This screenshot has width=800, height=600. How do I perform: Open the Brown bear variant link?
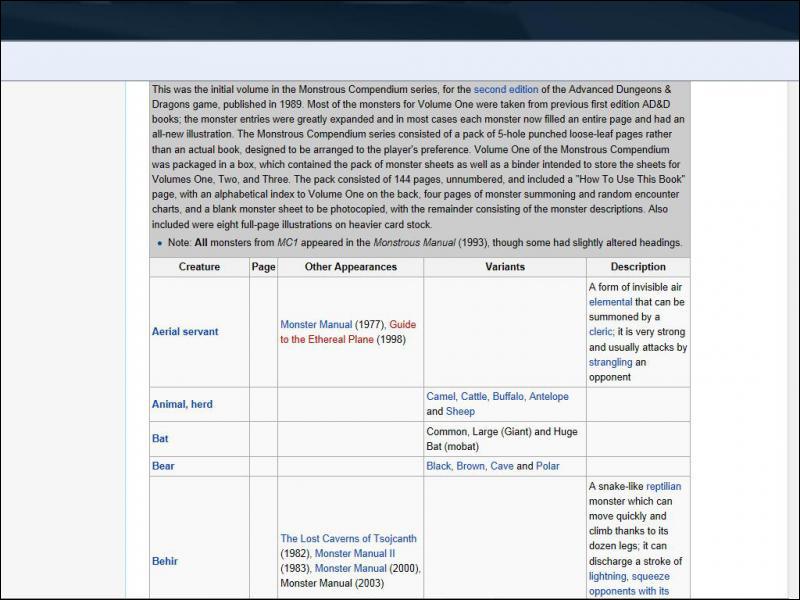click(470, 466)
